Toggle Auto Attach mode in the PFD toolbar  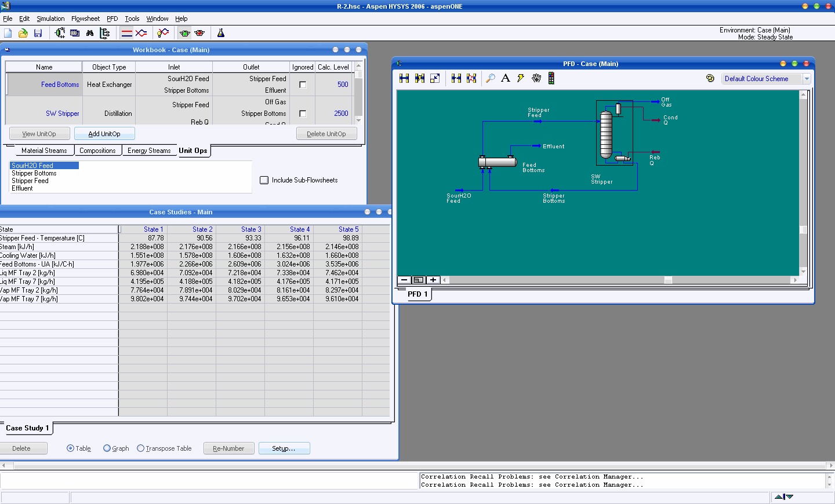(420, 78)
